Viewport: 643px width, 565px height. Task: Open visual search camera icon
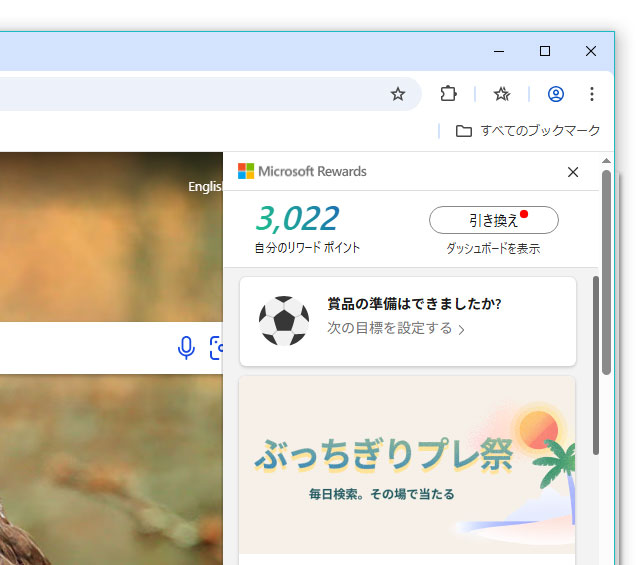(215, 348)
